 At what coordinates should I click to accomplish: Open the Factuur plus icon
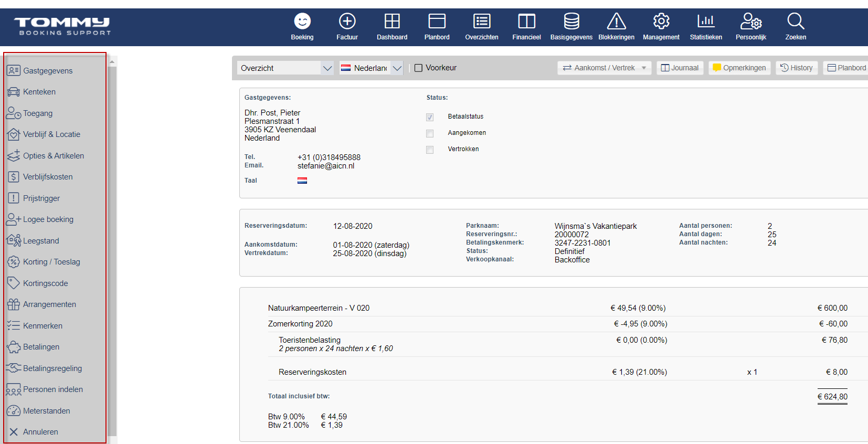(347, 21)
